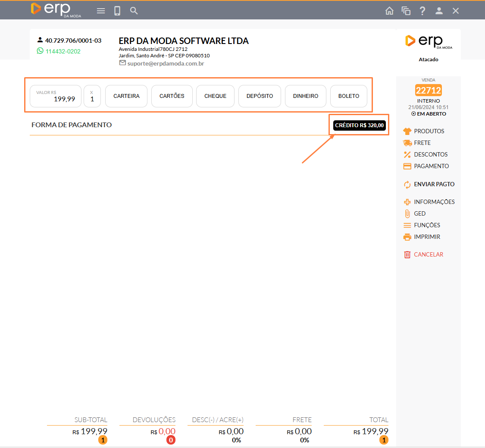This screenshot has height=448, width=485.
Task: Click the installments X field
Action: pyautogui.click(x=92, y=96)
